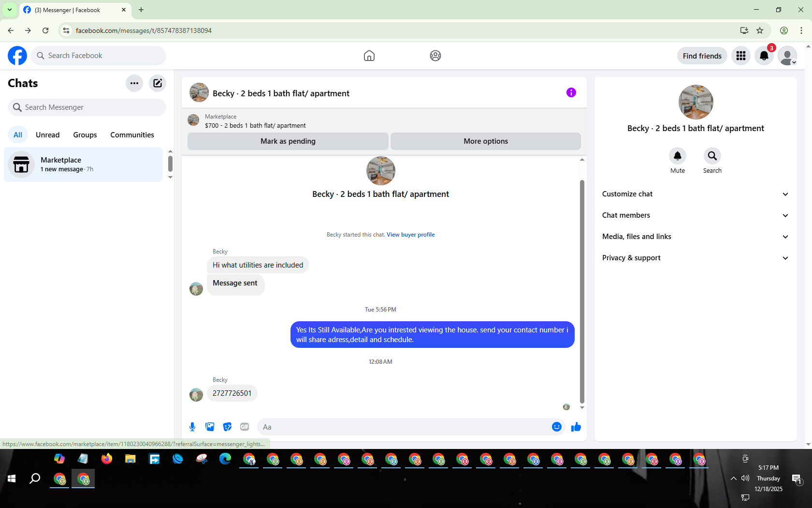812x508 pixels.
Task: Click the Facebook logo
Action: tap(17, 56)
